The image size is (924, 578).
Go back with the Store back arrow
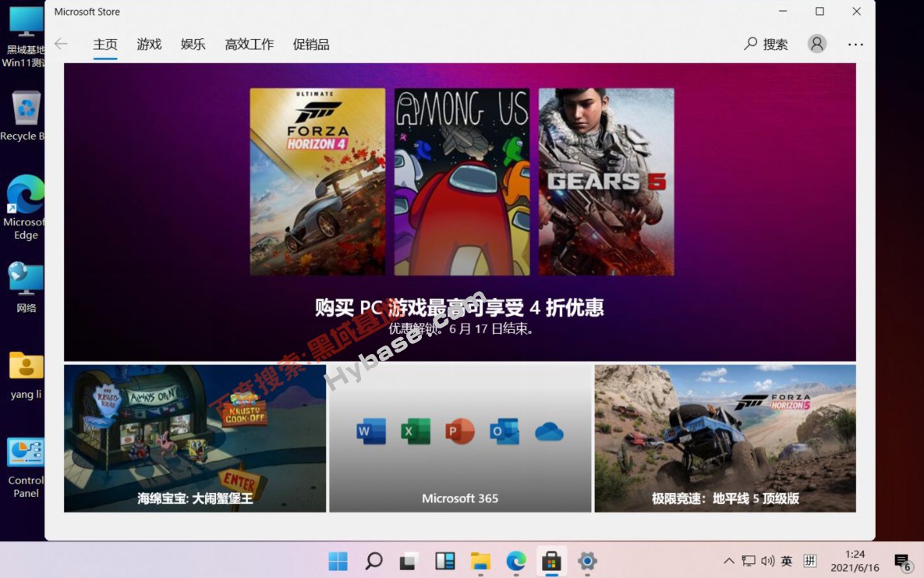click(61, 44)
